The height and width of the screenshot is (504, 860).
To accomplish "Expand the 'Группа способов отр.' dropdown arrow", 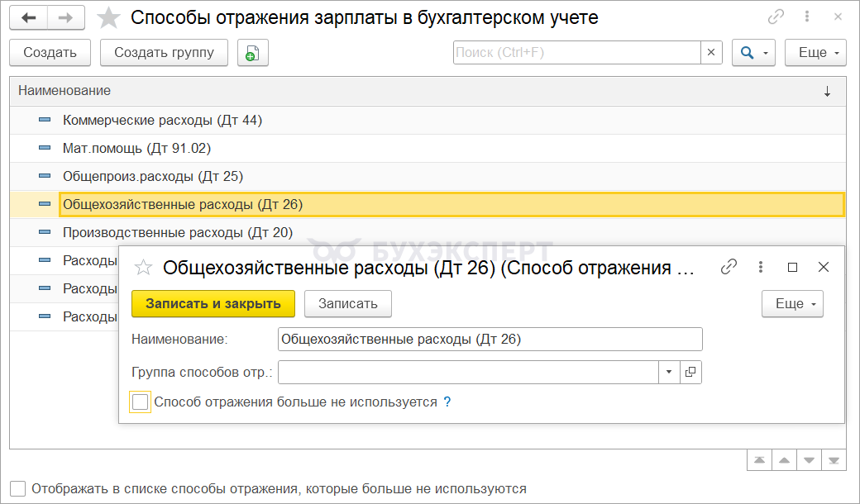I will [x=669, y=373].
